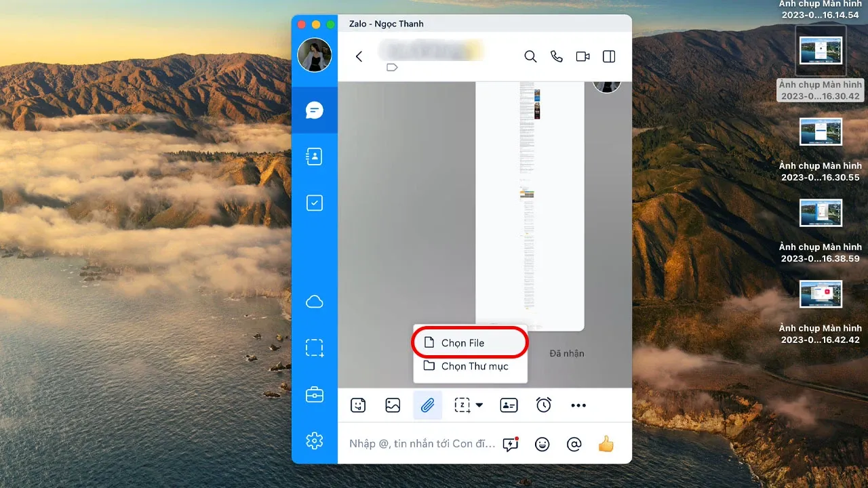
Task: Click the paperclip attach file icon
Action: [x=427, y=405]
